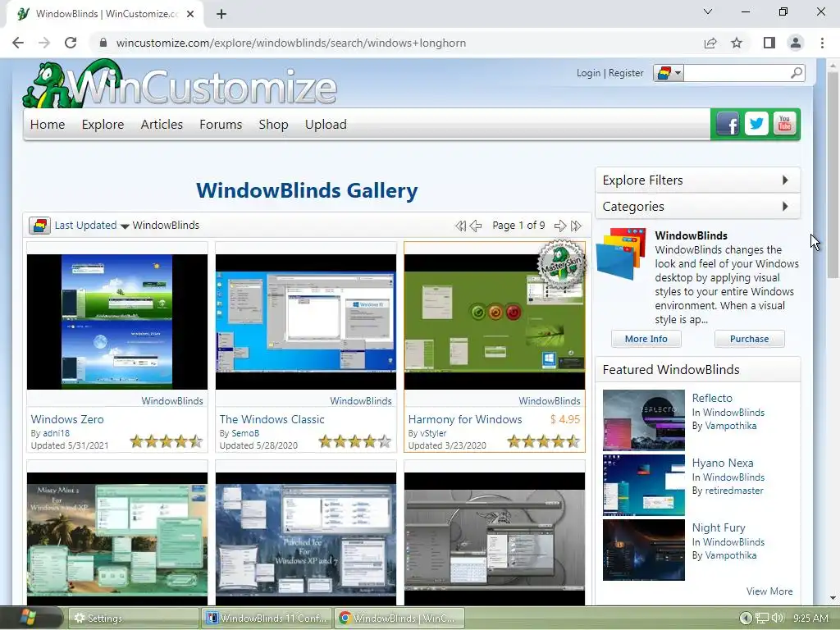Click the More Info button
The width and height of the screenshot is (840, 630).
646,339
